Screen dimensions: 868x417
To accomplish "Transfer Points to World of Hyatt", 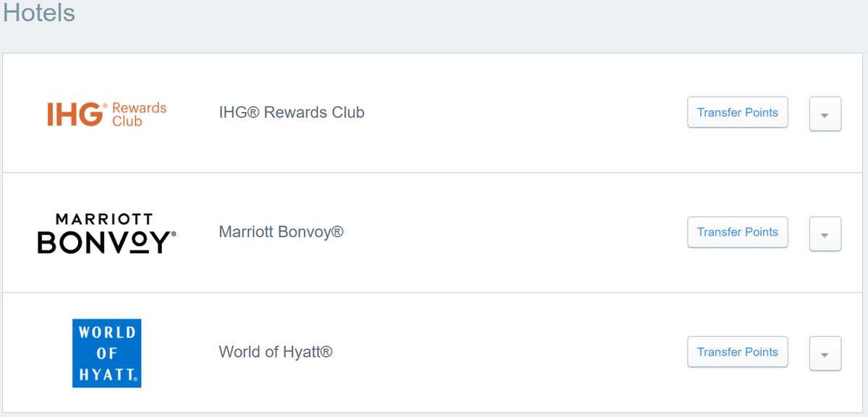I will coord(738,352).
